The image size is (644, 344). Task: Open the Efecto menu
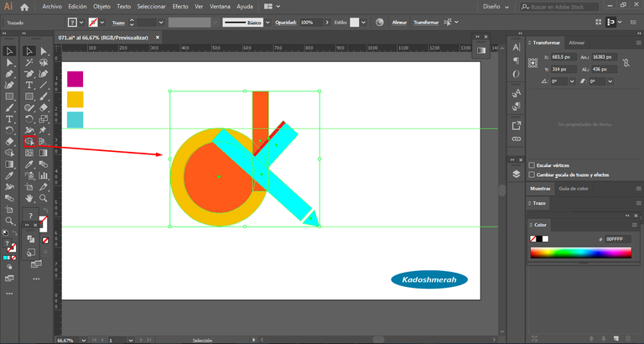(x=180, y=7)
